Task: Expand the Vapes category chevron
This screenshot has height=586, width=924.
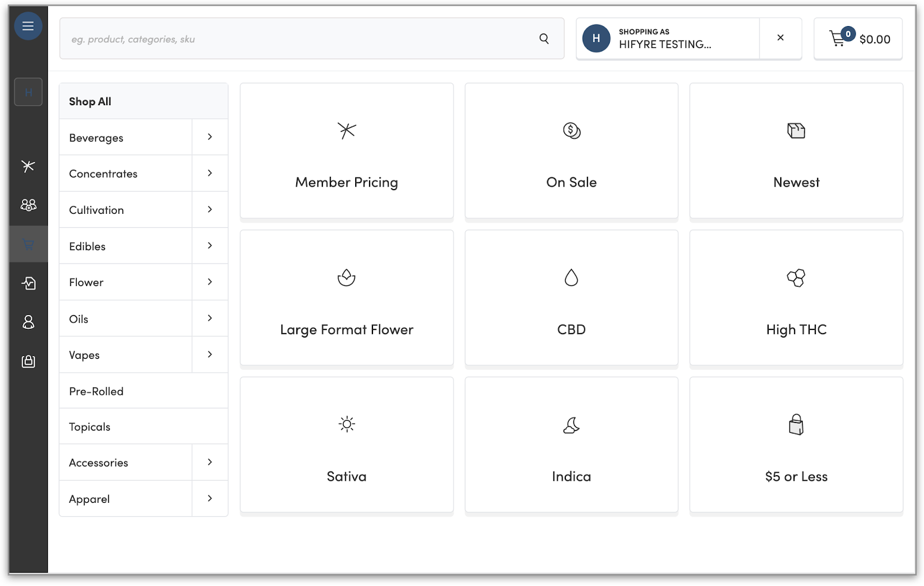Action: click(210, 354)
